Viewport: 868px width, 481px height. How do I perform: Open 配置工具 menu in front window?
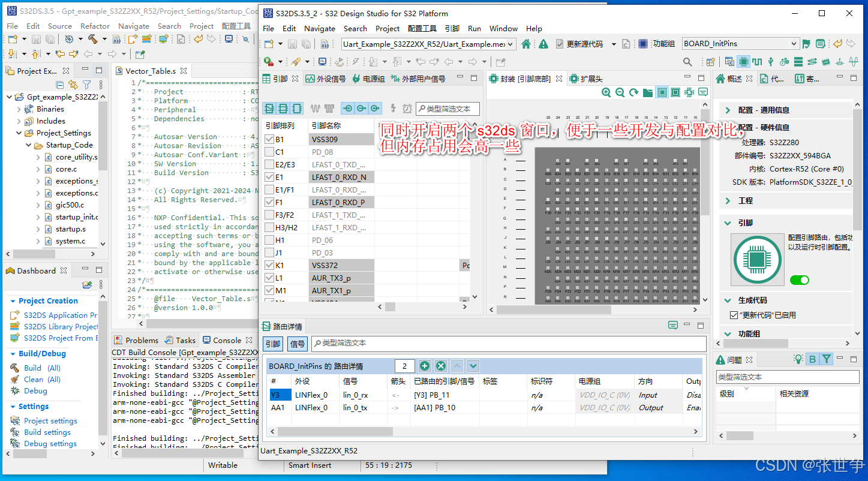[x=422, y=28]
